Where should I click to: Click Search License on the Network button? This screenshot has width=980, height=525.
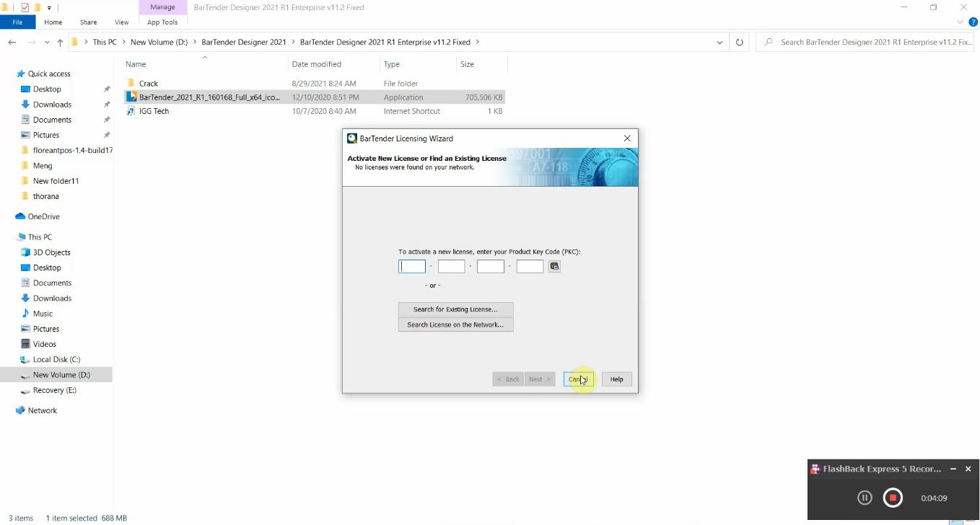[x=455, y=325]
